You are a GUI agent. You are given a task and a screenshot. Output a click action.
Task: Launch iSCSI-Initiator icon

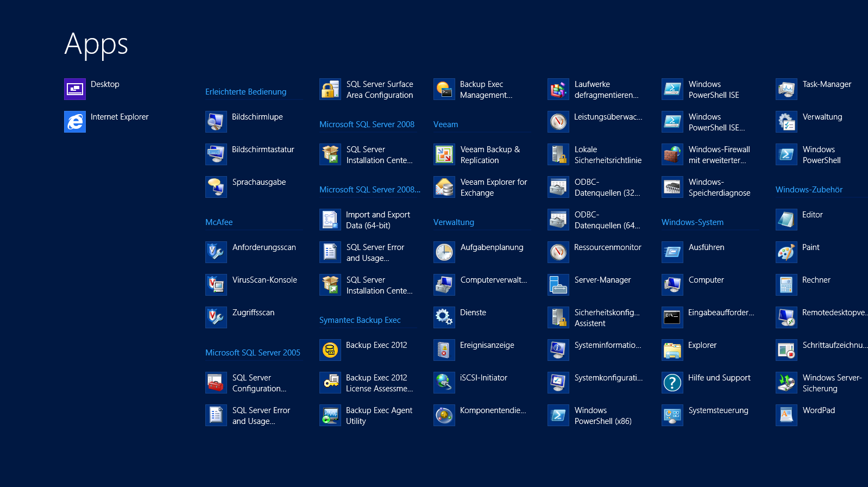tap(444, 383)
